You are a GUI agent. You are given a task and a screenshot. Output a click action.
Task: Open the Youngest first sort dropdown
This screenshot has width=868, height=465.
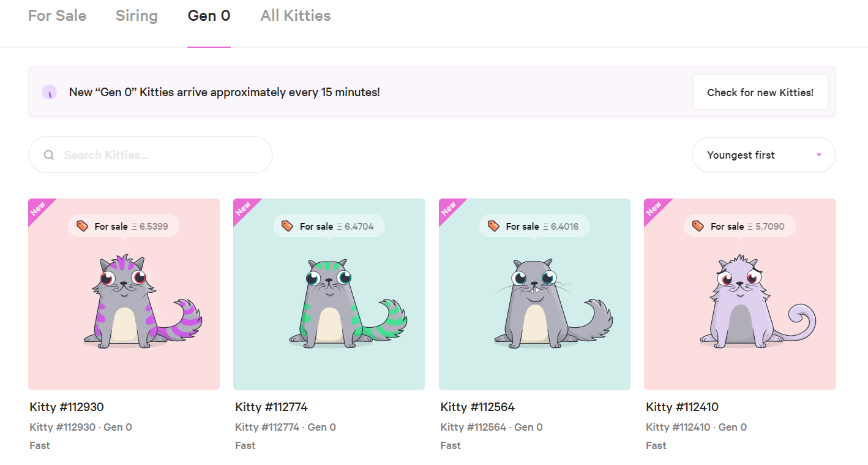point(763,155)
